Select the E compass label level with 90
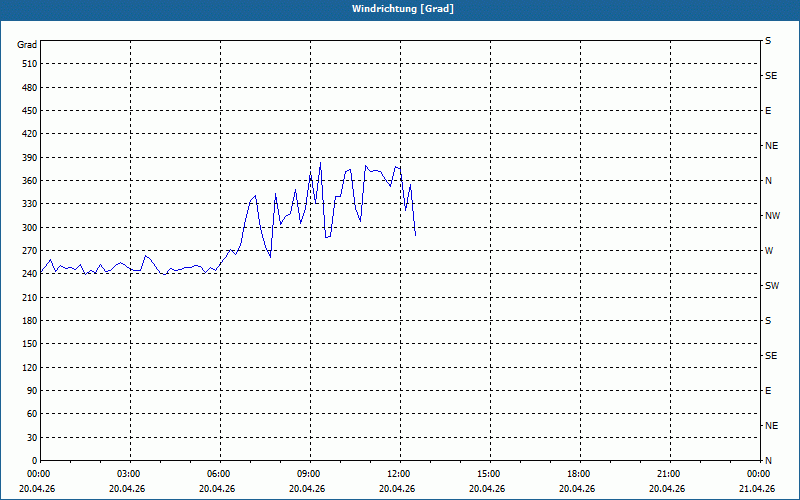Image resolution: width=800 pixels, height=500 pixels. (768, 391)
